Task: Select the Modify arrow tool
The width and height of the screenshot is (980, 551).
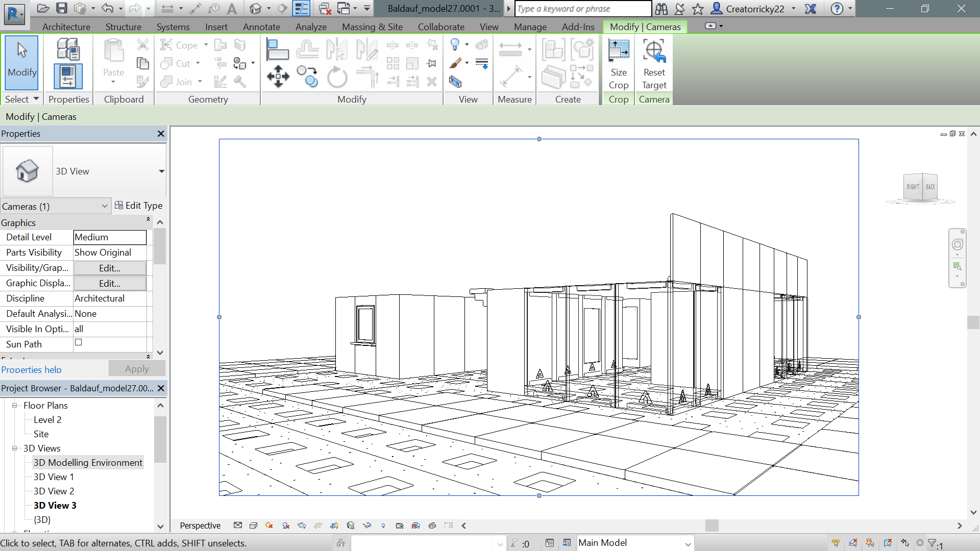Action: 21,62
